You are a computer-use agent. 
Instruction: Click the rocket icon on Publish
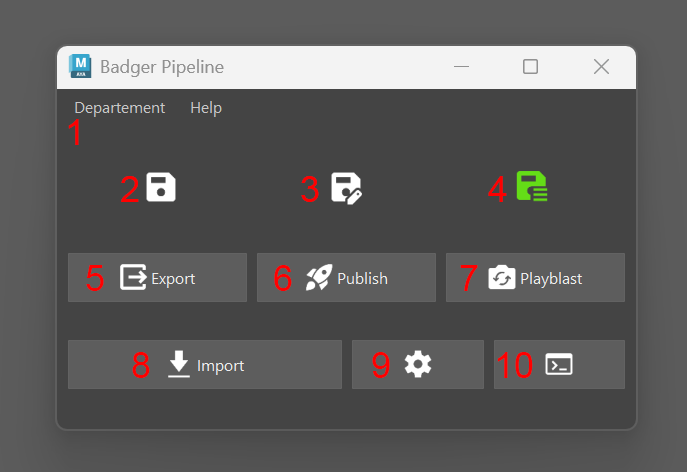(x=319, y=278)
